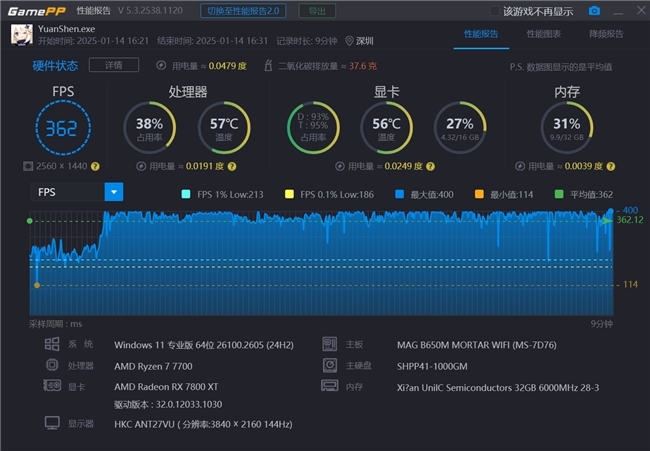Image resolution: width=650 pixels, height=451 pixels.
Task: Click the 详情 details button
Action: [x=114, y=65]
